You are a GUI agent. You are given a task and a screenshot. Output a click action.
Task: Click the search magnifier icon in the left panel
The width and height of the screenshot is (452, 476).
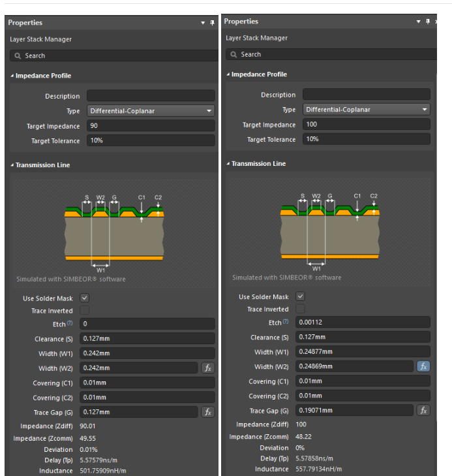18,56
